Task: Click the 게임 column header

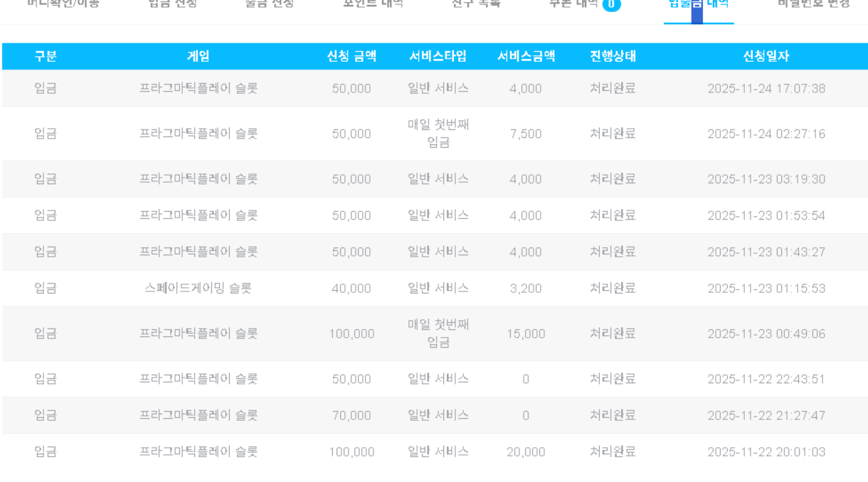Action: [x=198, y=57]
